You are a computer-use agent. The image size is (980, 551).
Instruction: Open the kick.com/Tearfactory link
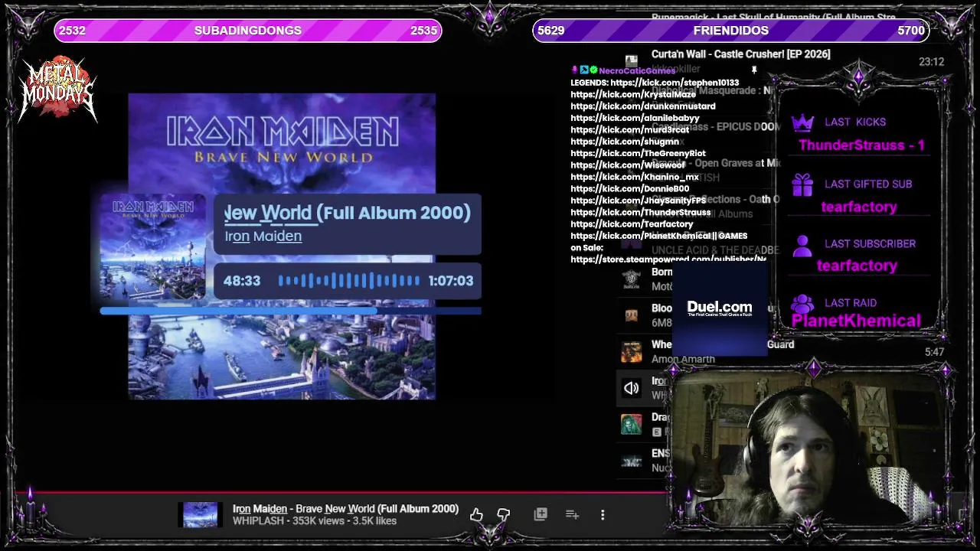[x=632, y=224]
